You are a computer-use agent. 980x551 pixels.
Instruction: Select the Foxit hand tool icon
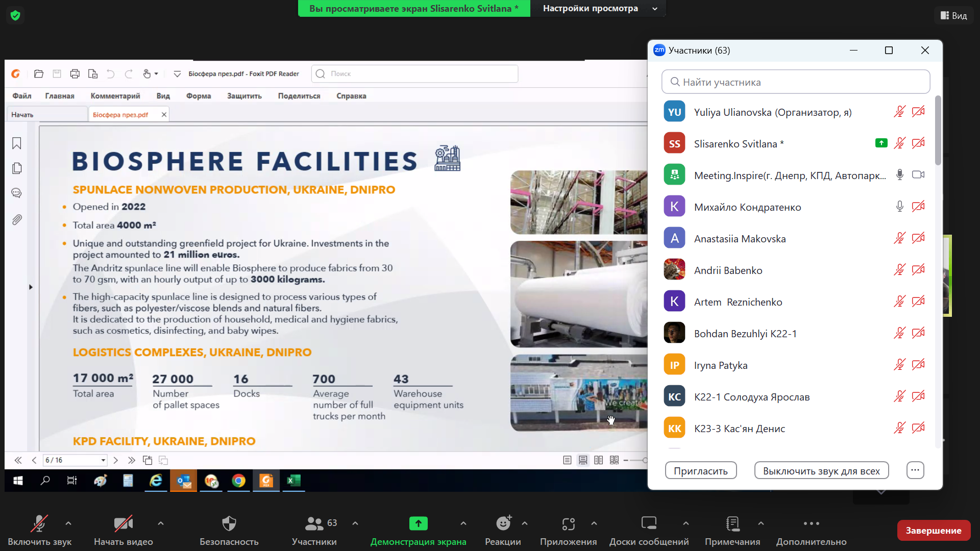[x=147, y=74]
